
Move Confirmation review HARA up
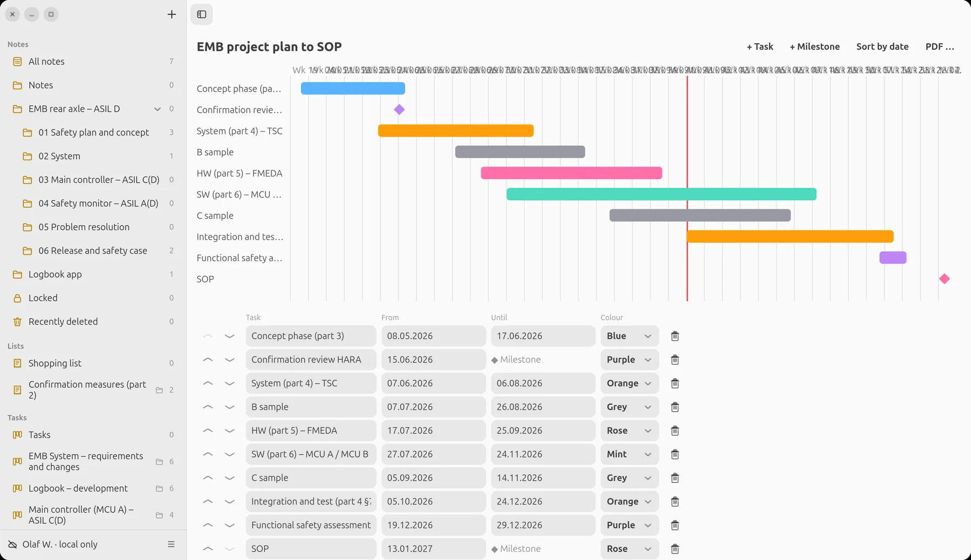coord(208,360)
